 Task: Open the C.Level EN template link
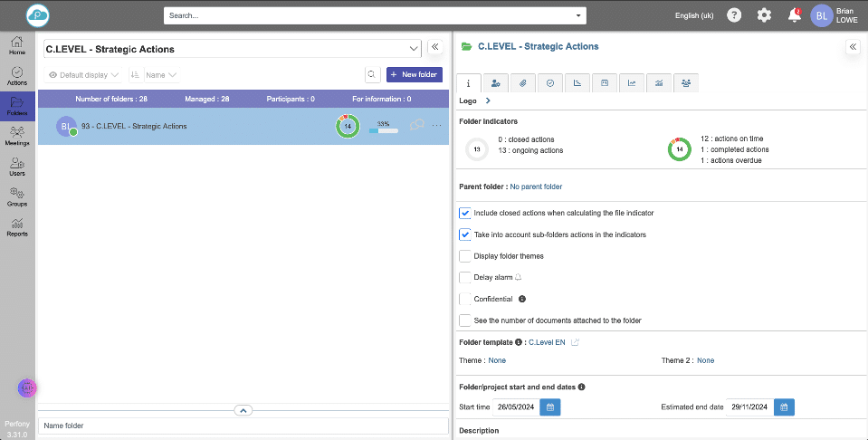547,342
